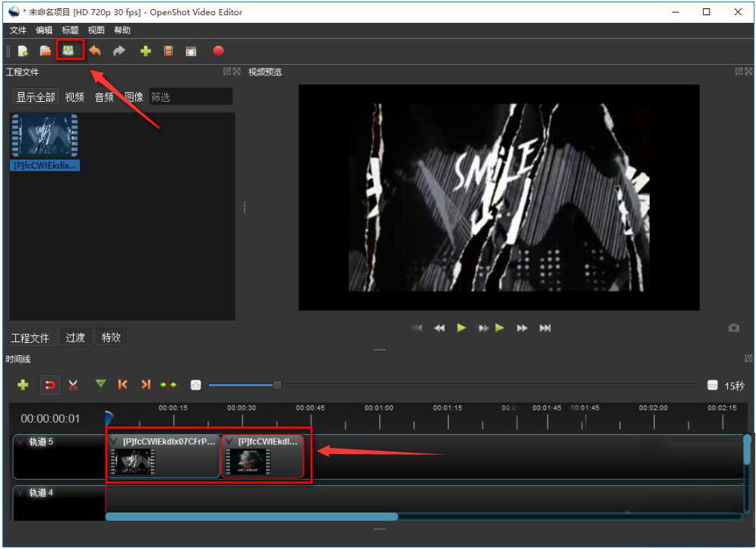Click the 筛选 filter input field
This screenshot has height=549, width=756.
[x=190, y=97]
